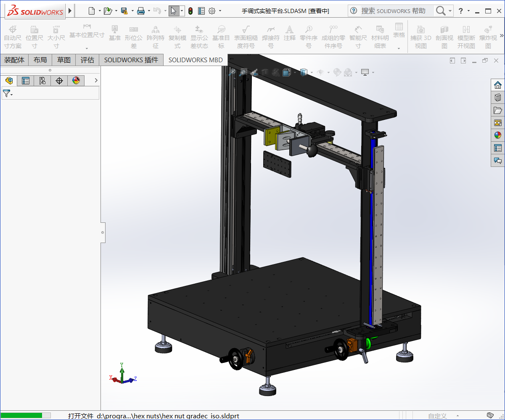Screen dimensions: 505x420
Task: Click the search magnifier icon
Action: [440, 11]
